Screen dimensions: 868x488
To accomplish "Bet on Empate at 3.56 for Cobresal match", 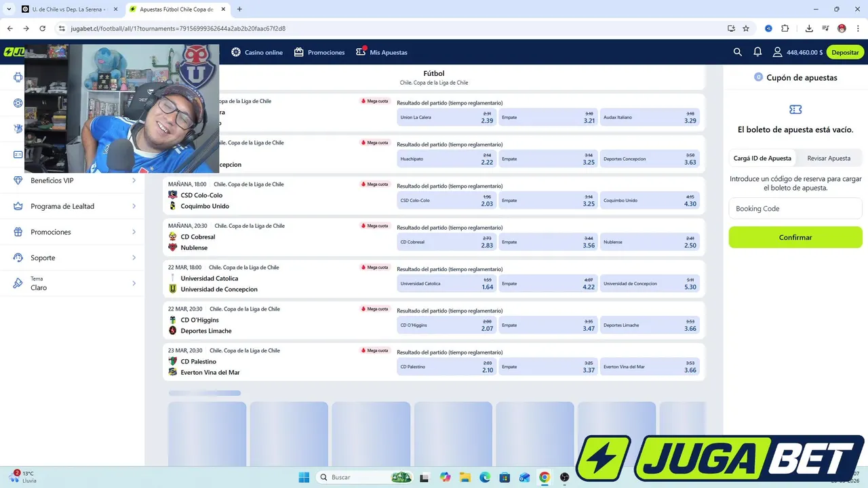I will [548, 242].
